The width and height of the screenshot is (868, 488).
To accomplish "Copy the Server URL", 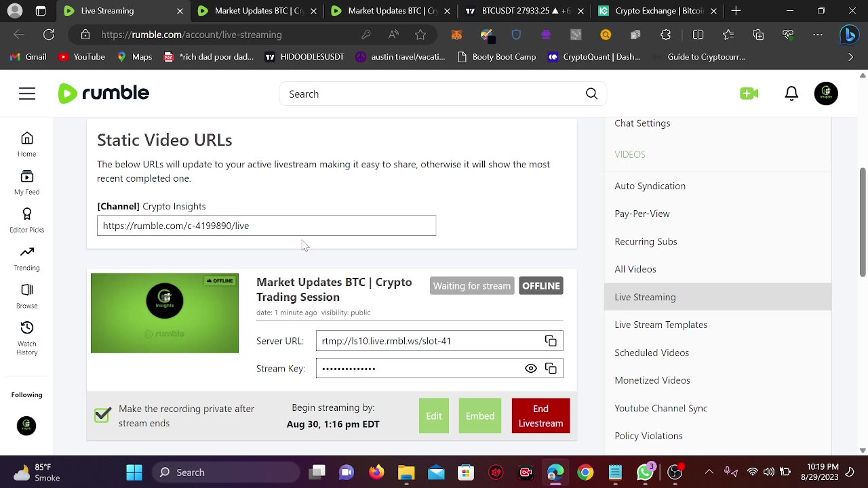I will (551, 341).
